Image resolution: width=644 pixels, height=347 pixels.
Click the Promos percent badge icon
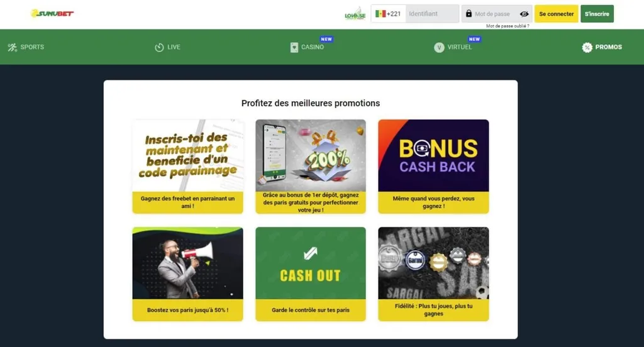pos(587,47)
